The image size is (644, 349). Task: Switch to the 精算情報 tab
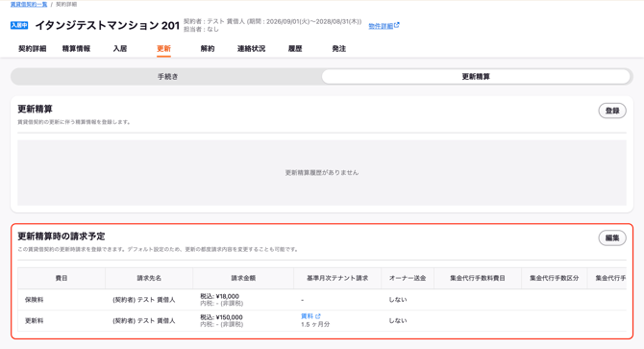(76, 48)
